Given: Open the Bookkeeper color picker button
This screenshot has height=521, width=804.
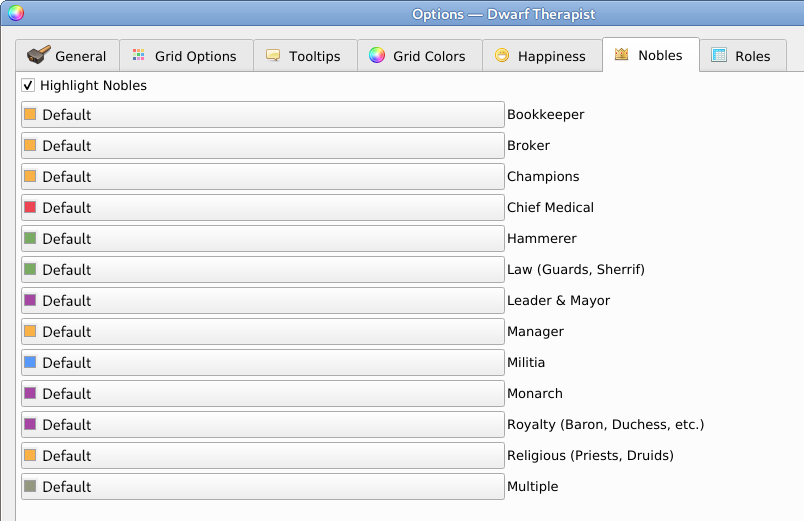Looking at the screenshot, I should tap(262, 115).
